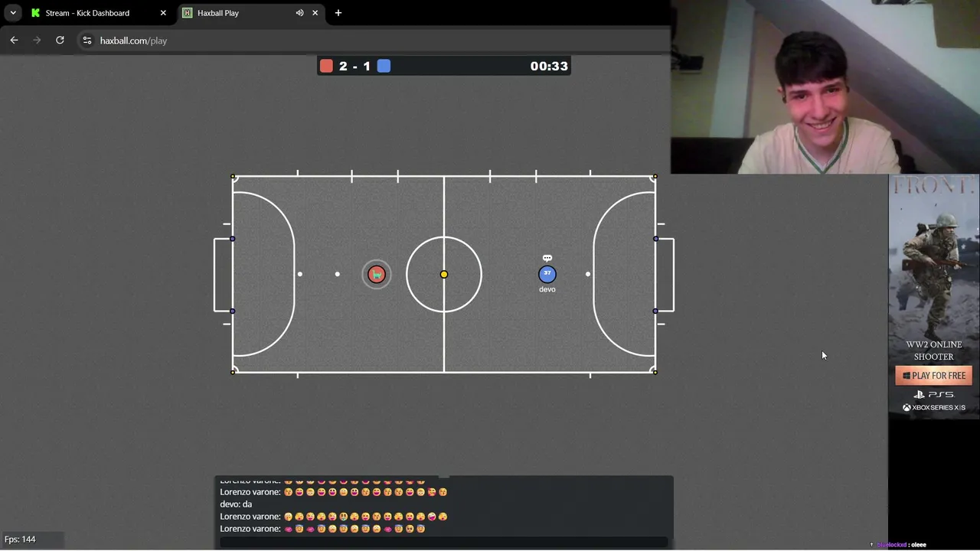
Task: Go forward to the next page
Action: tap(37, 41)
